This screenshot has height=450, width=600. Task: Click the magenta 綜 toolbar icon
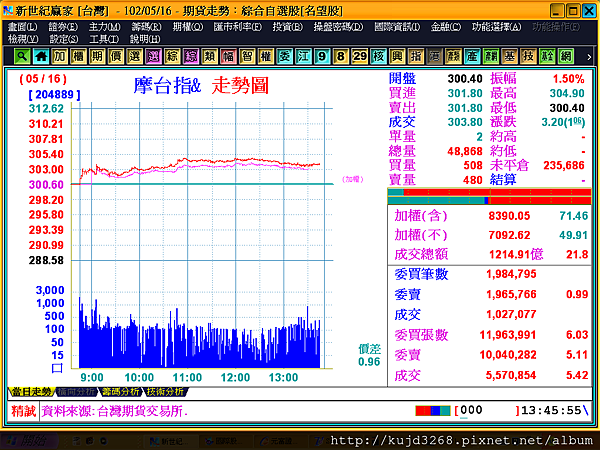[x=191, y=57]
